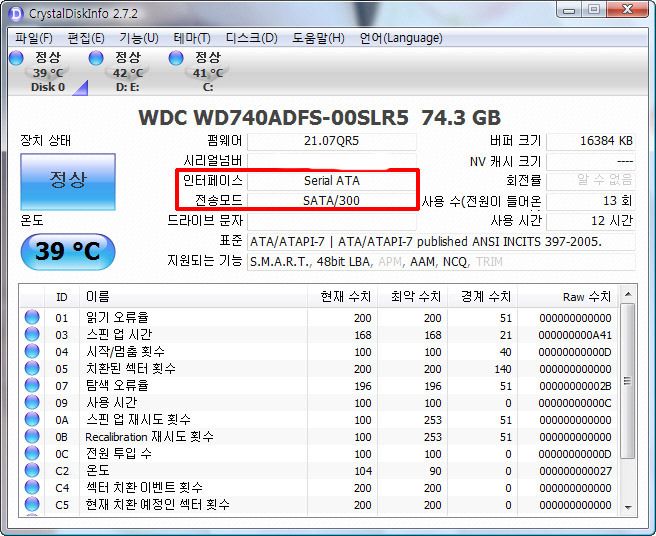
Task: Click the status orb for attribute 0B
Action: click(x=32, y=436)
